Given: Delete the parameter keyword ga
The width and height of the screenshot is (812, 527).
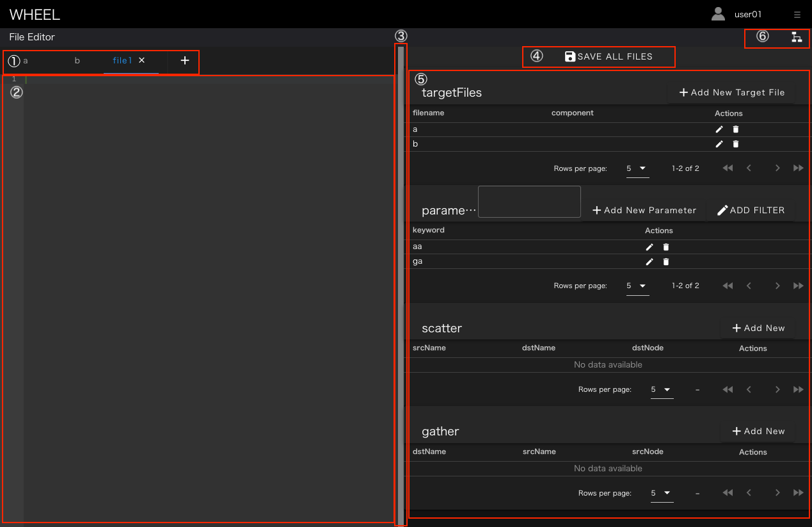Looking at the screenshot, I should click(666, 262).
